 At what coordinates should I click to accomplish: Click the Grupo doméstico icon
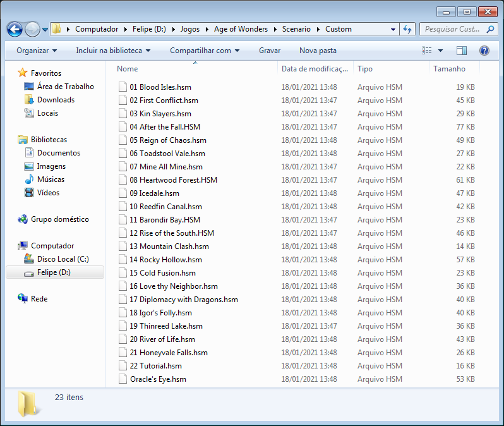(x=23, y=219)
